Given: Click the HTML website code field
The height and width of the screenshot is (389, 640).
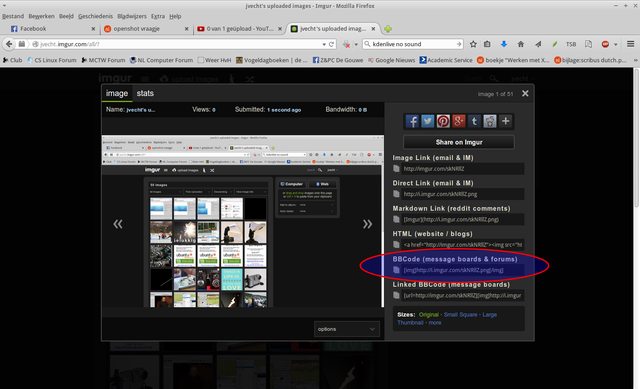Looking at the screenshot, I should point(462,245).
